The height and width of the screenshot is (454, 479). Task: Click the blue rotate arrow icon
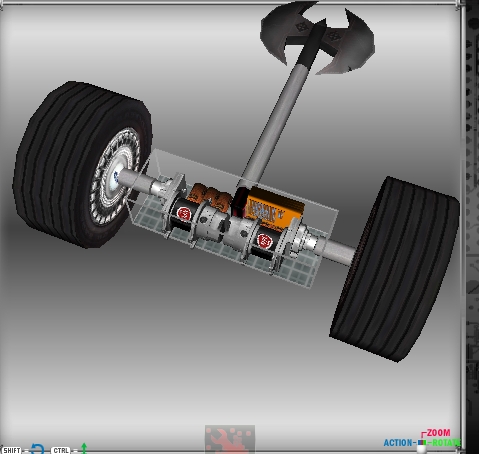[37, 449]
